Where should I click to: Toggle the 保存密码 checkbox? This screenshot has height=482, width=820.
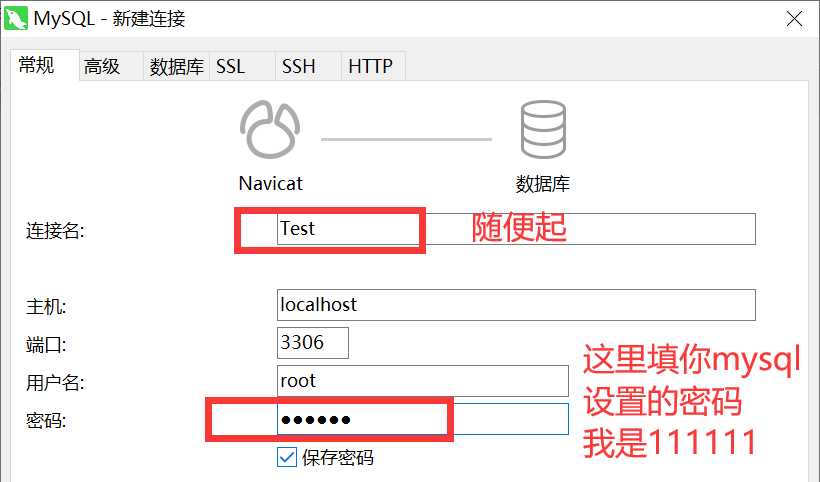(x=287, y=457)
